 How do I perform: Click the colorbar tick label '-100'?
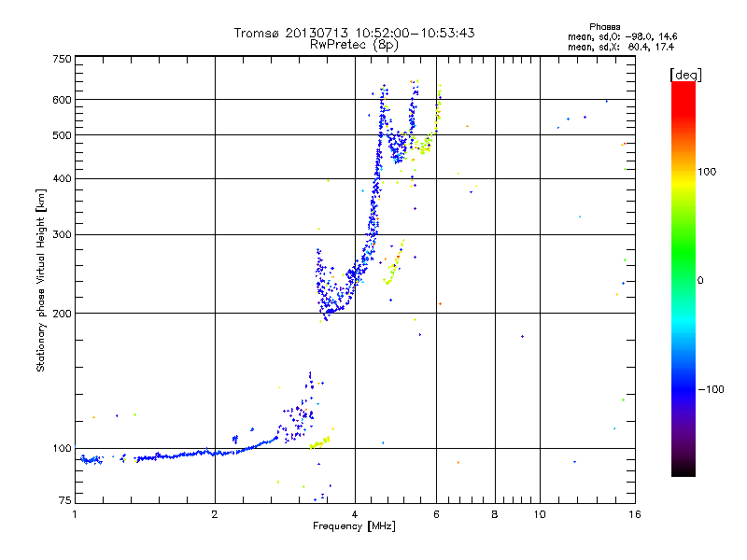click(711, 389)
